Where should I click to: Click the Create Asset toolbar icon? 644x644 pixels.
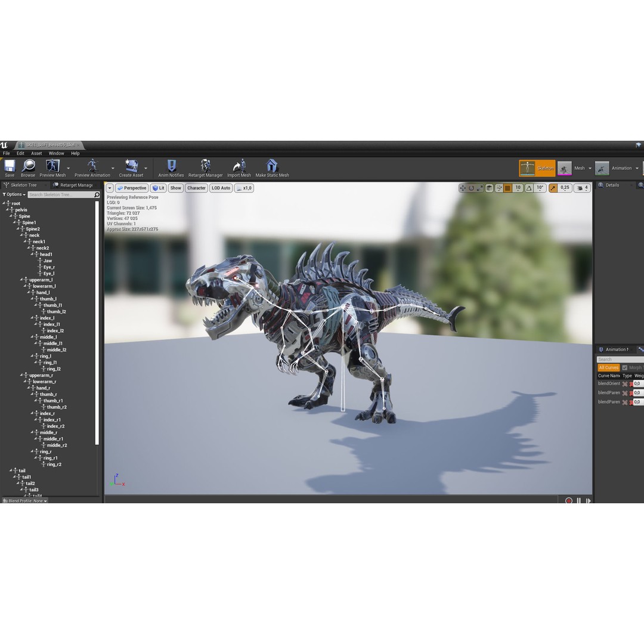[x=131, y=166]
